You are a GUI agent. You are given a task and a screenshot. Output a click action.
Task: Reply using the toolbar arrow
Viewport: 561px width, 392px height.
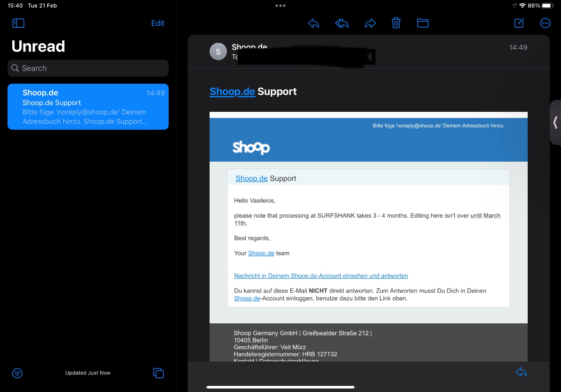coord(313,23)
